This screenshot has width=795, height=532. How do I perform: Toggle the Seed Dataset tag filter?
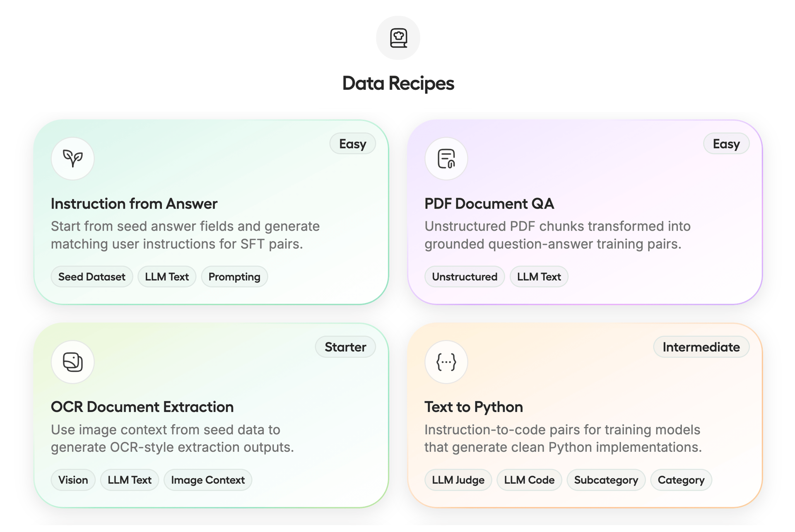(x=92, y=277)
